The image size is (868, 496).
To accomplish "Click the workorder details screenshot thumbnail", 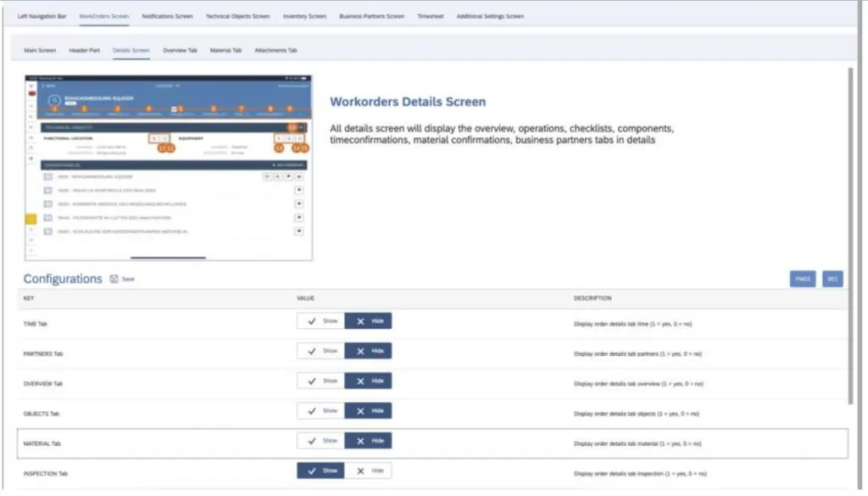I will coord(169,168).
